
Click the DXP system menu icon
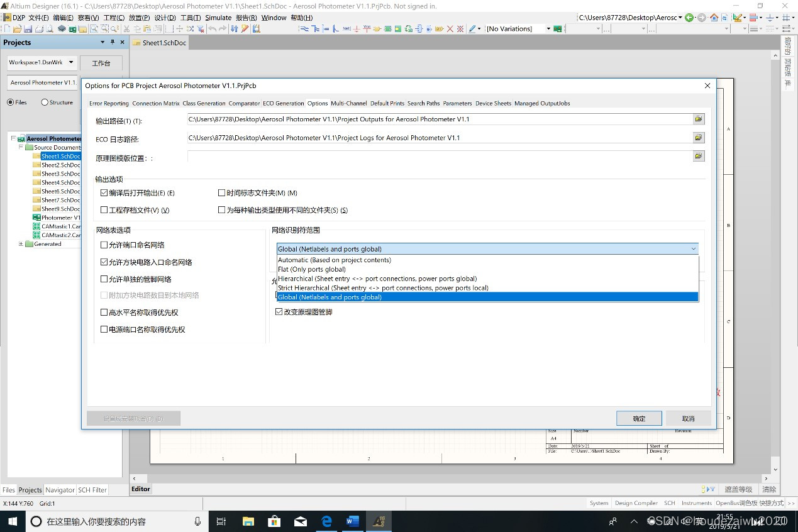coord(14,18)
